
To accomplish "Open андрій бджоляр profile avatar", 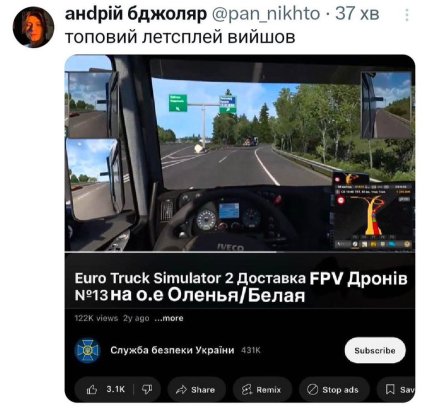I will (x=33, y=27).
